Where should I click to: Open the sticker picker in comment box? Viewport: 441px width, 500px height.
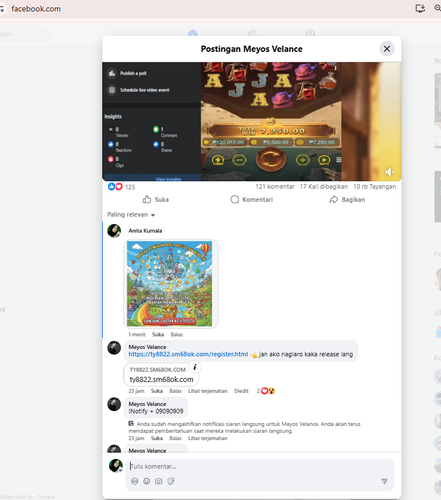pos(171,481)
